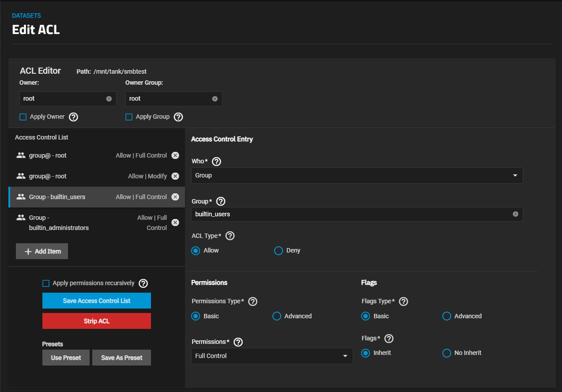This screenshot has width=562, height=392.
Task: Check Apply permissions recursively
Action: pos(46,283)
